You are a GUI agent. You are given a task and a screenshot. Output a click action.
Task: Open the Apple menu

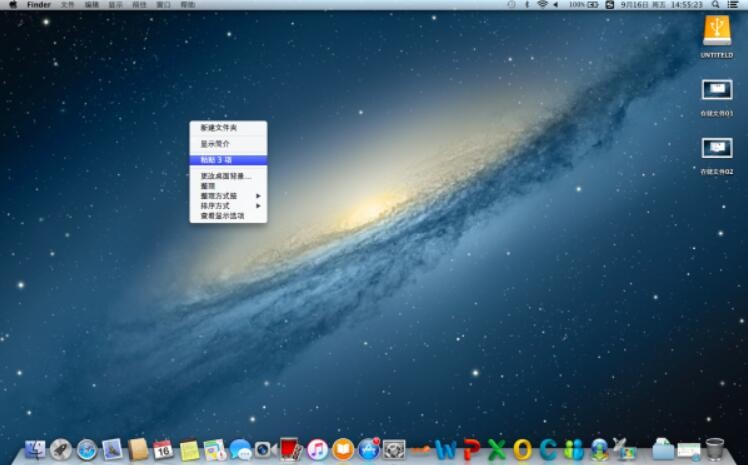coord(13,5)
